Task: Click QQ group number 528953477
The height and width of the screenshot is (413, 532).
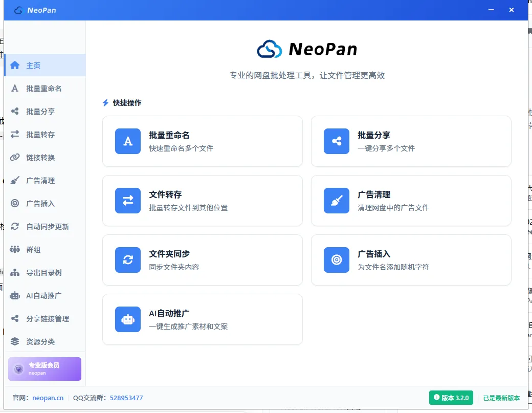Action: click(x=126, y=398)
